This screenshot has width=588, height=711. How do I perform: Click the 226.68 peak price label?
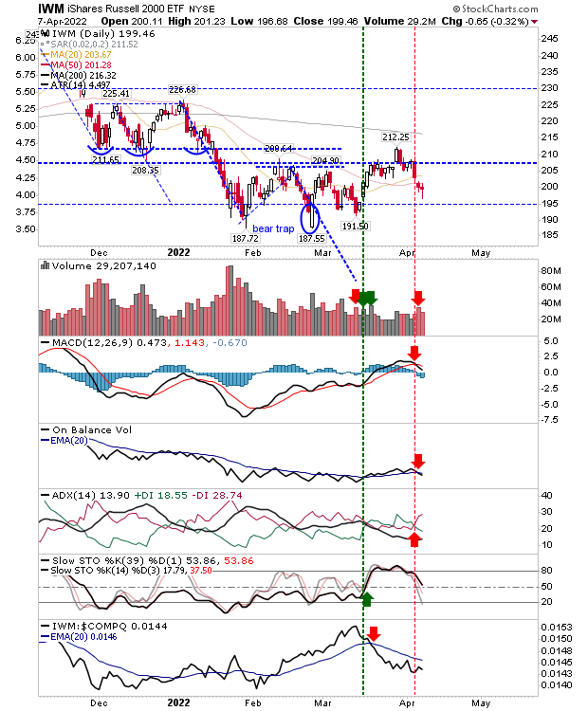click(x=182, y=90)
